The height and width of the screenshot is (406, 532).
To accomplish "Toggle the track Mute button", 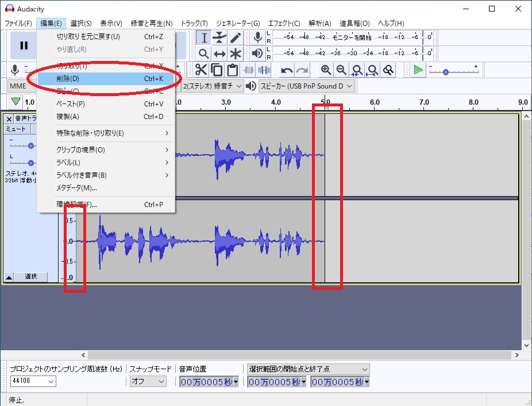I will coord(17,129).
